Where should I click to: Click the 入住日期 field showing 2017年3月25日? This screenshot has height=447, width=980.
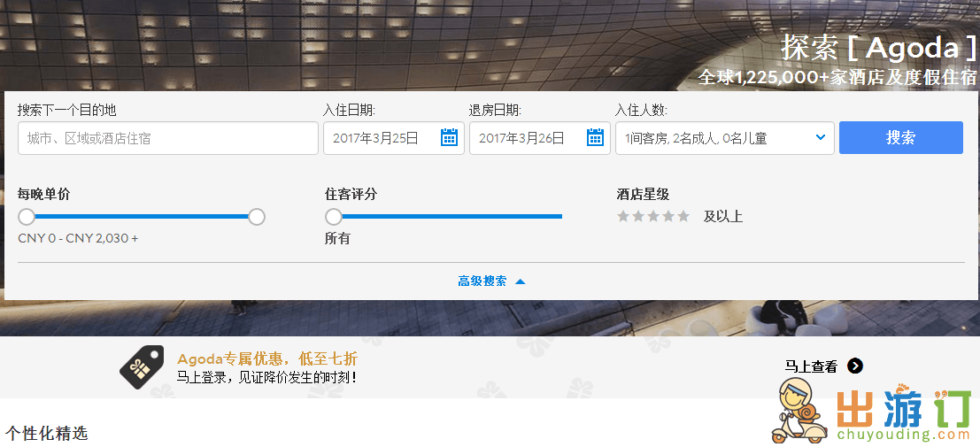(394, 138)
